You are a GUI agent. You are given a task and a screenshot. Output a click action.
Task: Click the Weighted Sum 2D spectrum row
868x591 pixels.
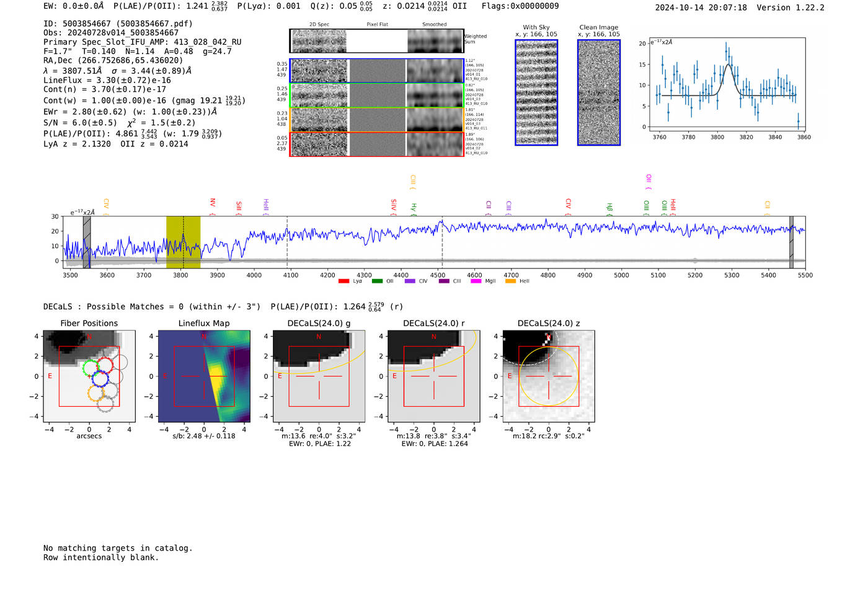pyautogui.click(x=377, y=41)
